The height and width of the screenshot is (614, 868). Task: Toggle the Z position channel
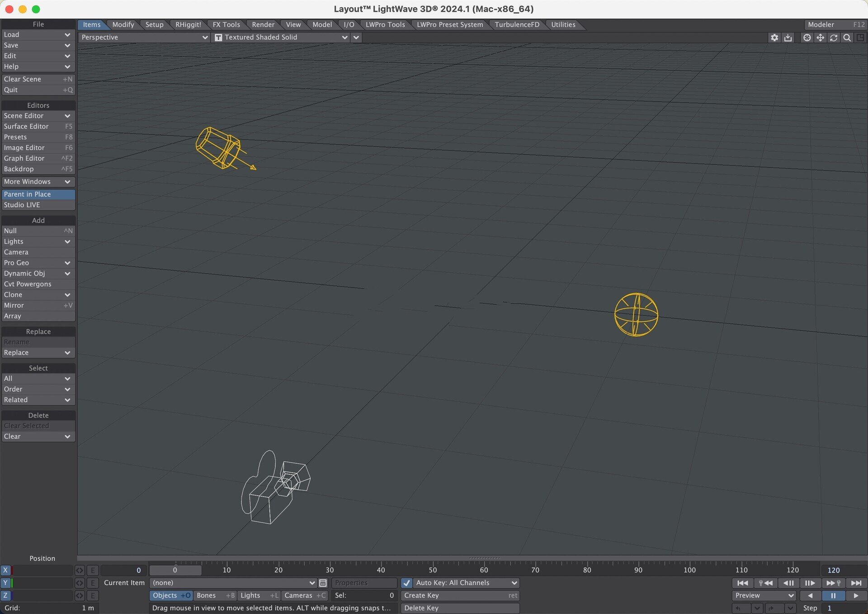point(5,595)
